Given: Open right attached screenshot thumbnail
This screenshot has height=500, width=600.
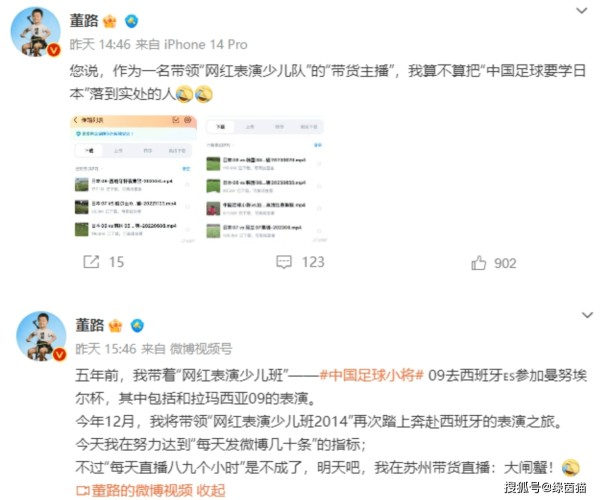Looking at the screenshot, I should [265, 179].
